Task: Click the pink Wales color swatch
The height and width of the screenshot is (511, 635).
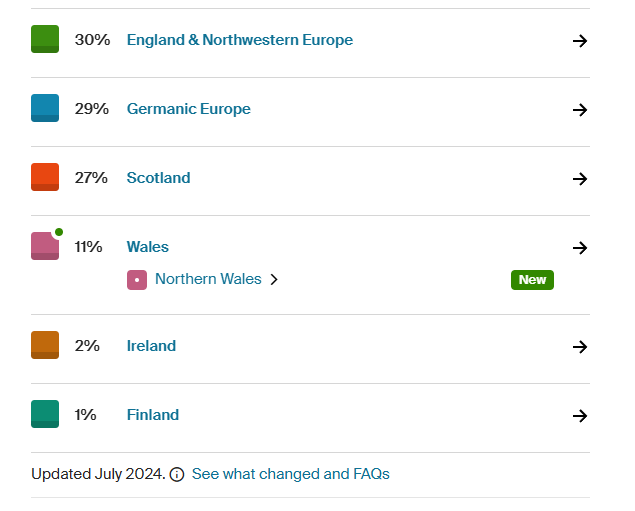Action: (x=45, y=246)
